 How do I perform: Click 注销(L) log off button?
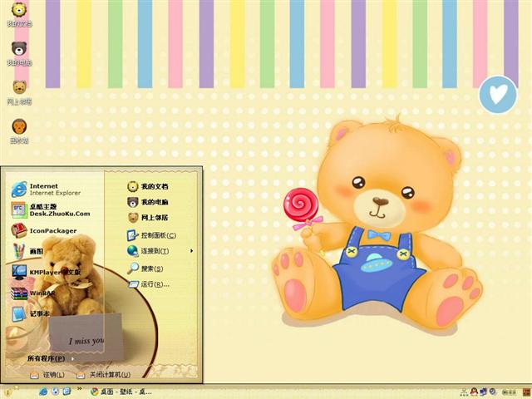(x=47, y=375)
